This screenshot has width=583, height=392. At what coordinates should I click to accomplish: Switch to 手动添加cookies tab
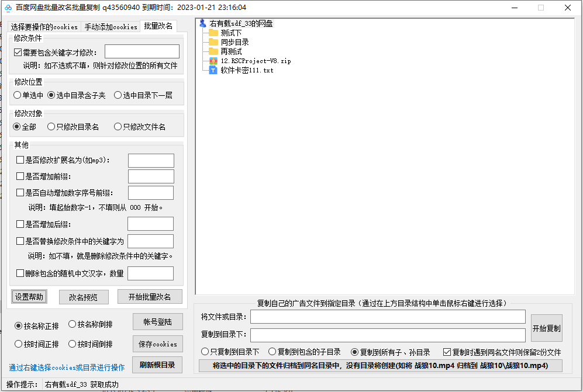coord(111,27)
